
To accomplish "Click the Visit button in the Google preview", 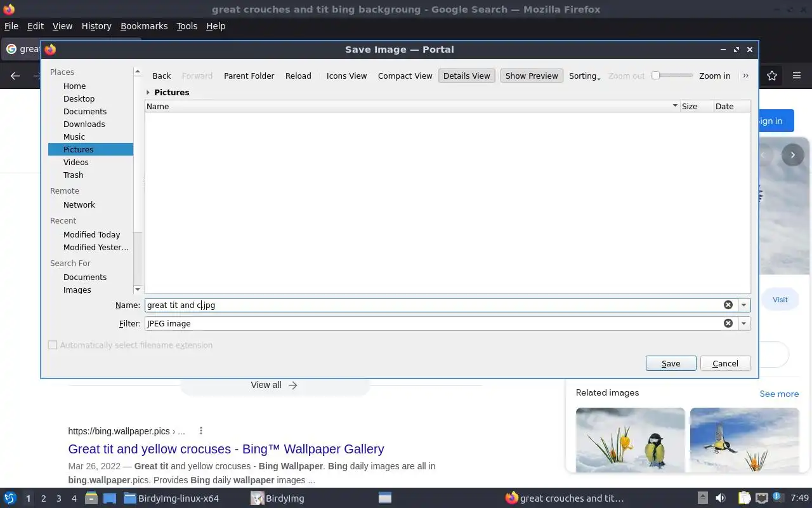I will (780, 300).
